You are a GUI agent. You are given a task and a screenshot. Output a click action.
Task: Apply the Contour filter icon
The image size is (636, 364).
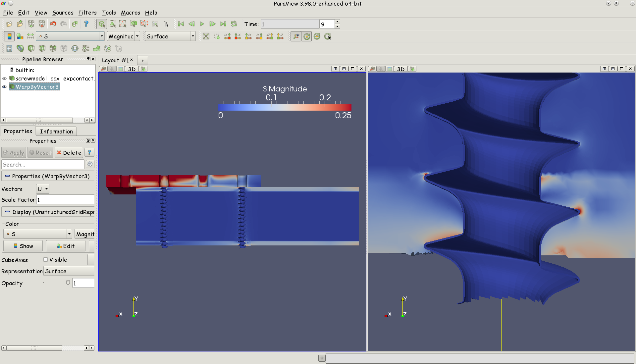20,49
